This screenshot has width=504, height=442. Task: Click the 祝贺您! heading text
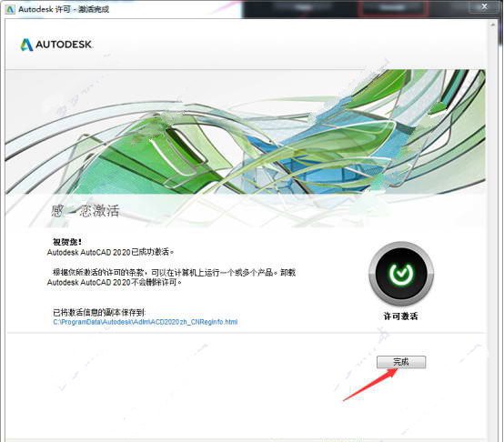coord(67,242)
